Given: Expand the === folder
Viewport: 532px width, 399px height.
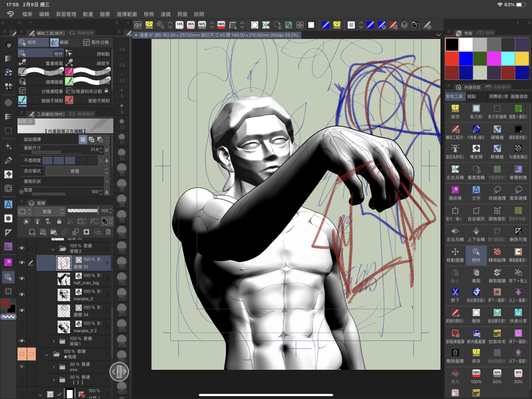Looking at the screenshot, I should [54, 367].
